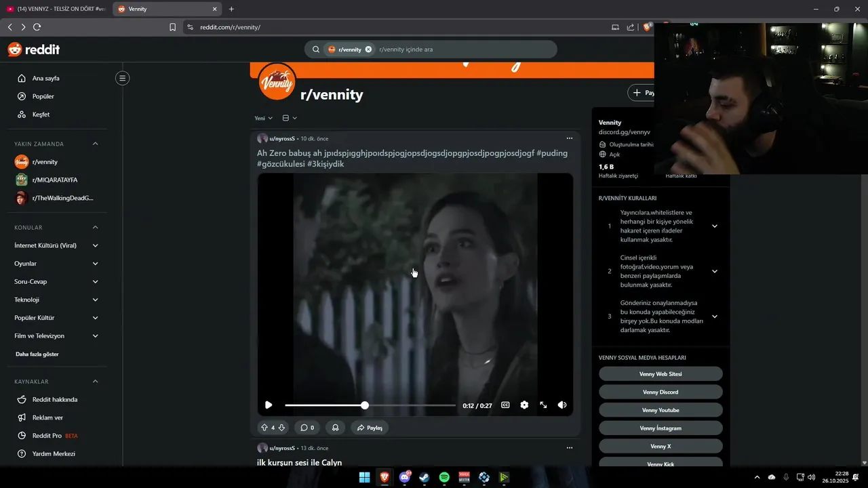Image resolution: width=868 pixels, height=488 pixels.
Task: Open video settings gear icon
Action: pos(524,405)
